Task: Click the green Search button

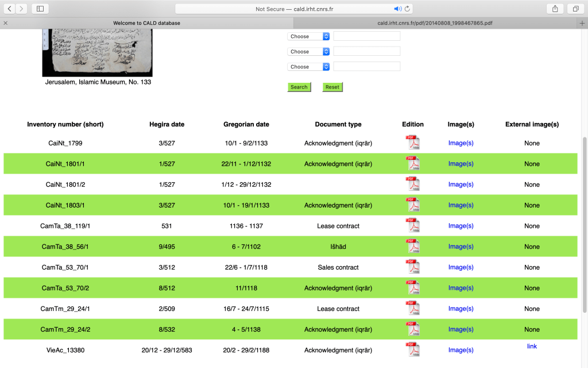Action: [x=299, y=87]
